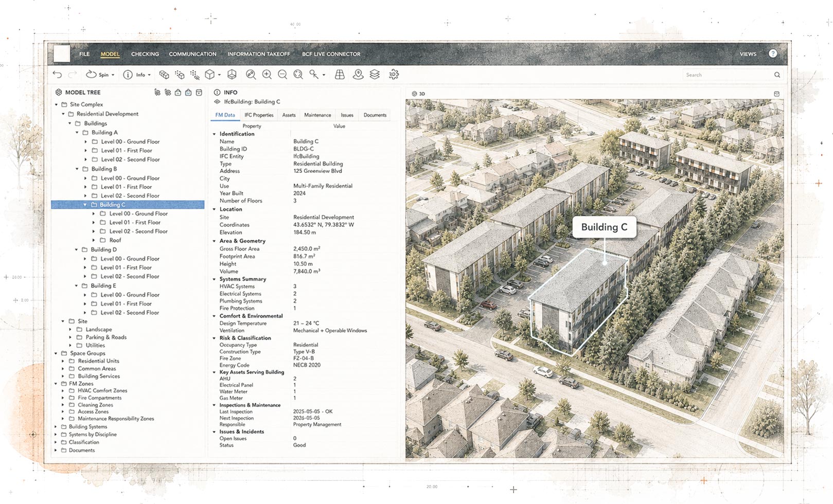The width and height of the screenshot is (833, 504).
Task: Click the blue-tinted Model Tree header icon
Action: pos(188,93)
